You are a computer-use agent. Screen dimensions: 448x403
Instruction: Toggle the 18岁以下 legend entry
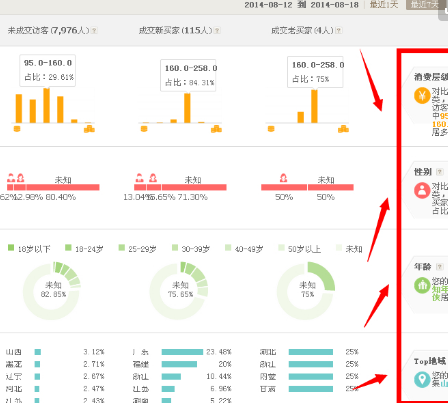coord(29,249)
